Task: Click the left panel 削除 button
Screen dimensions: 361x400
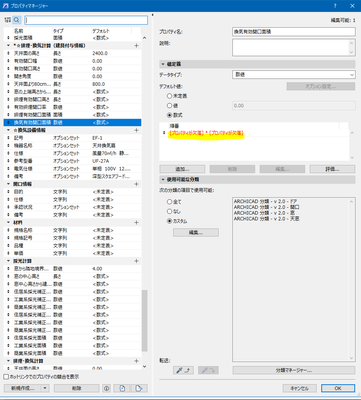Action: click(77, 388)
